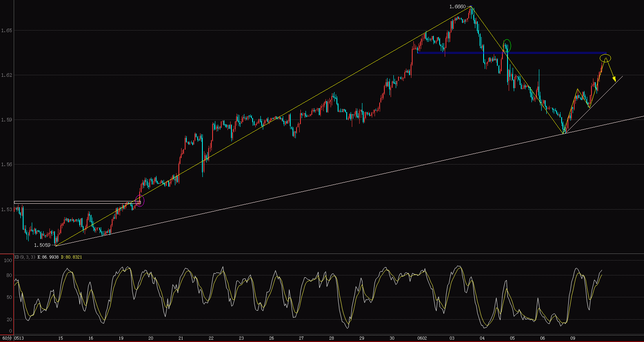Viewport: 644px width, 342px height.
Task: Click the 1.56 price axis label
Action: tap(6, 165)
